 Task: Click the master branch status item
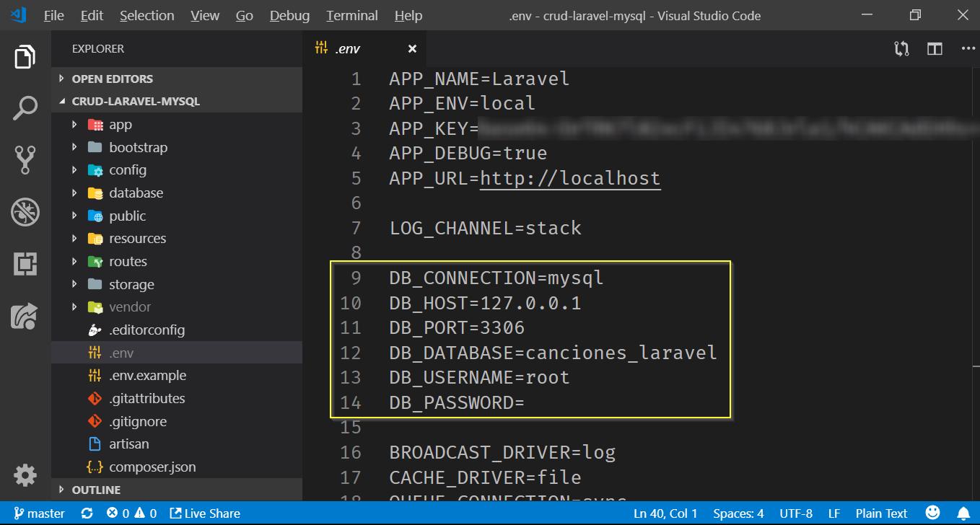point(39,513)
